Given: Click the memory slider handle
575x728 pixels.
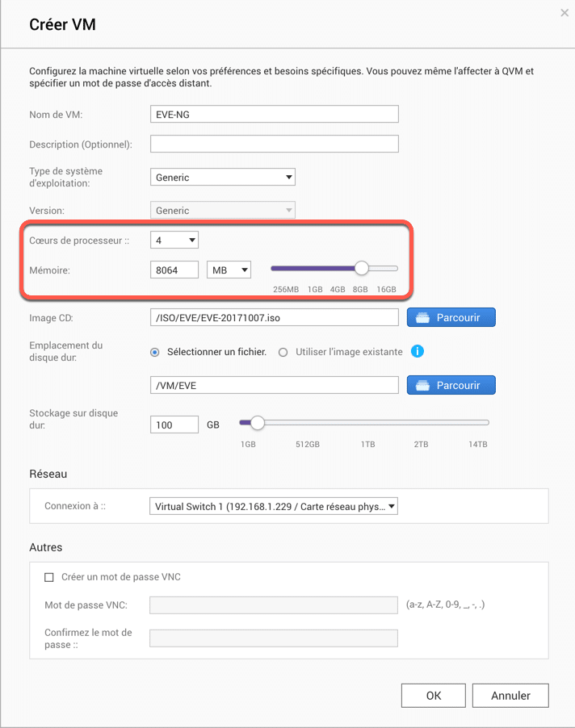Looking at the screenshot, I should click(x=361, y=268).
